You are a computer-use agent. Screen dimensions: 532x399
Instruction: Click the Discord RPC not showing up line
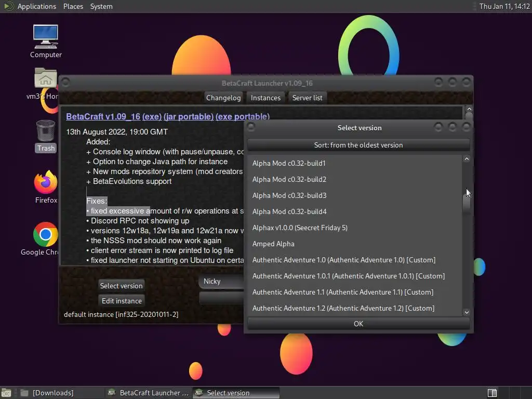(138, 220)
